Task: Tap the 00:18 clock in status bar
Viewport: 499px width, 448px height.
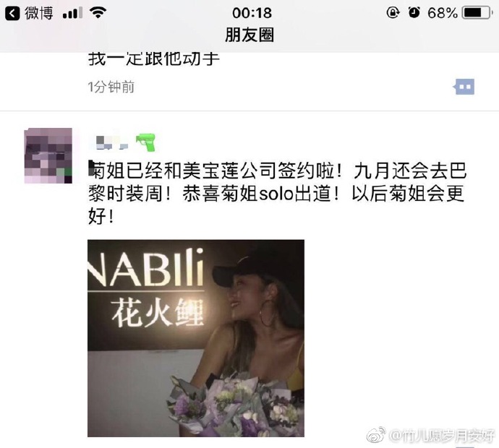Action: tap(252, 13)
